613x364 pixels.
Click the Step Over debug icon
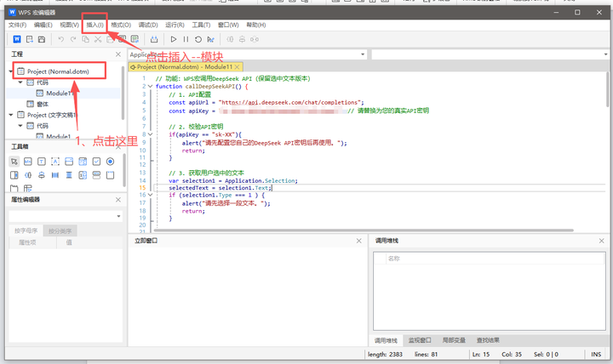click(x=242, y=39)
